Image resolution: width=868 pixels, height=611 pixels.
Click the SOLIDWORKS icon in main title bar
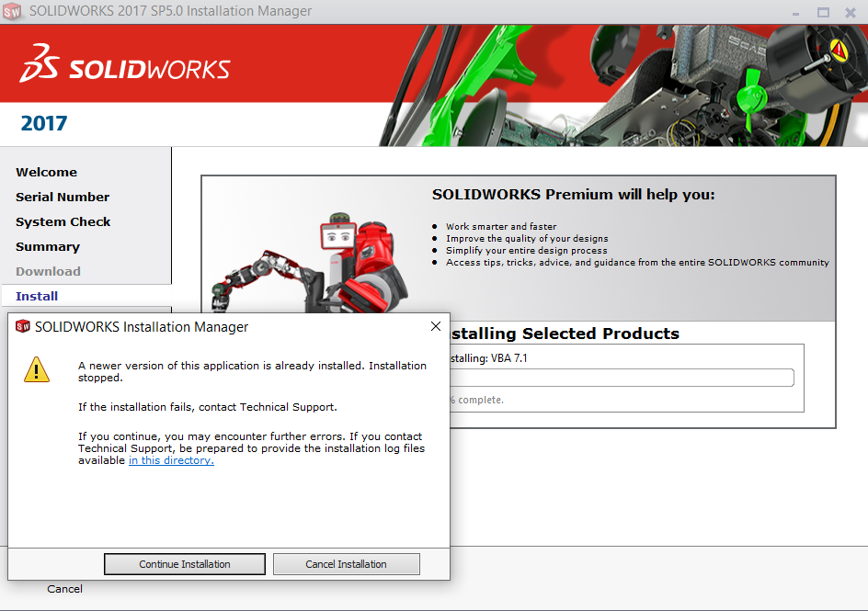coord(12,12)
